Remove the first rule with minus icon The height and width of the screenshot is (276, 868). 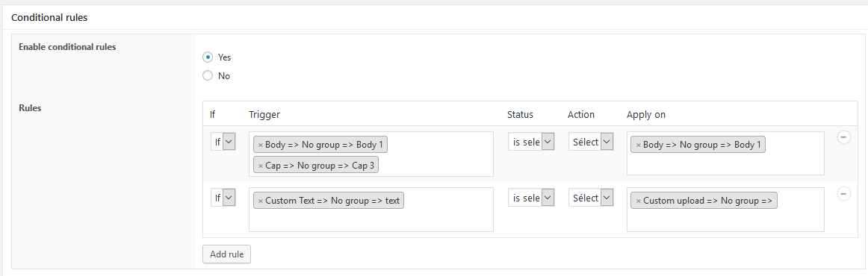point(843,137)
